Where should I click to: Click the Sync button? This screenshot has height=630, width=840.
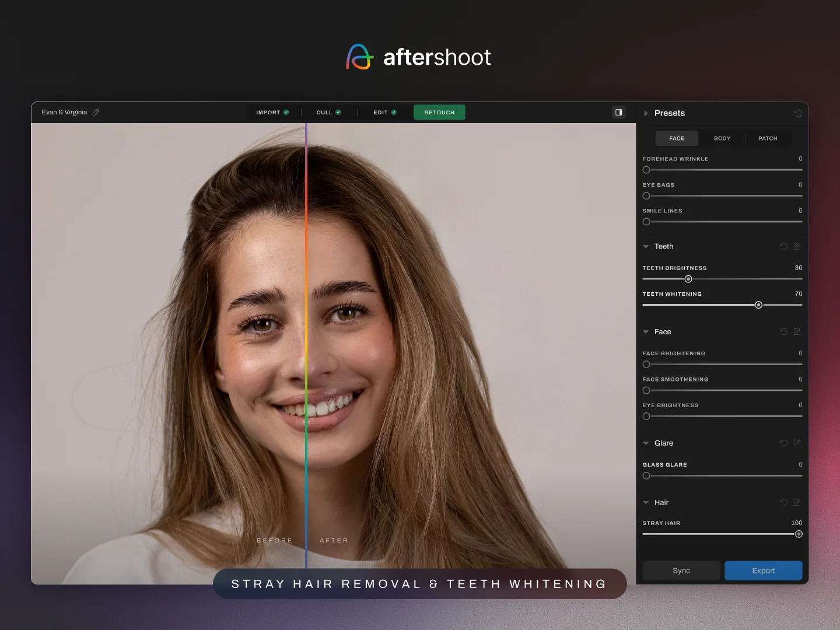coord(681,570)
